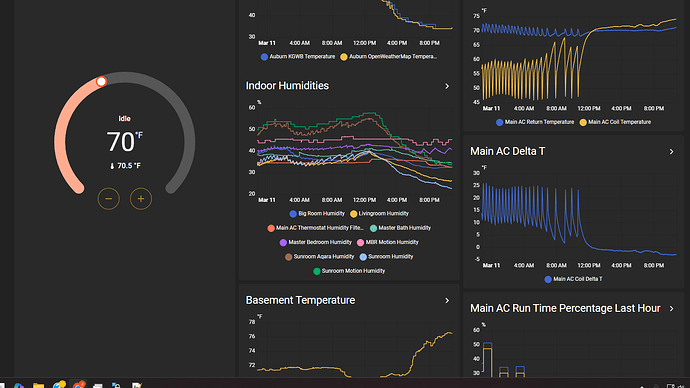This screenshot has height=388, width=690.
Task: Toggle Sunroom Humidity legend entry
Action: 386,257
